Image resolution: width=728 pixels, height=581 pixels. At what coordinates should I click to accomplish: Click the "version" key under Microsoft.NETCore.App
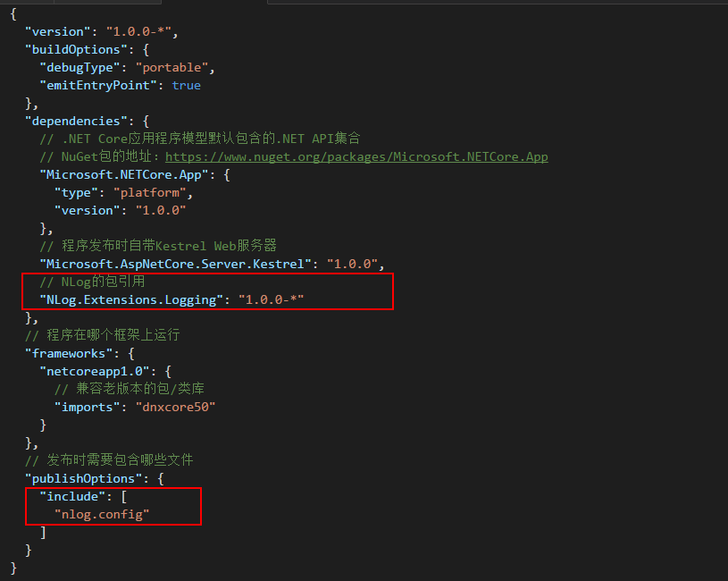[87, 210]
